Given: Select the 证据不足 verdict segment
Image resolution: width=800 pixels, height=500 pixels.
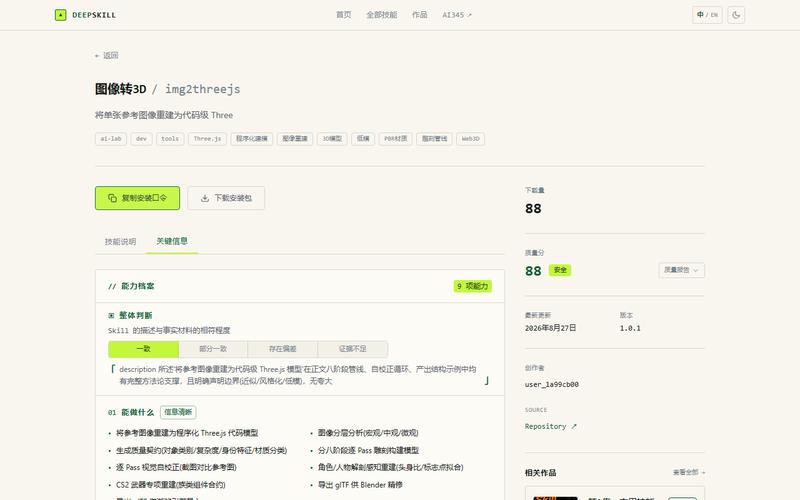Looking at the screenshot, I should point(353,349).
